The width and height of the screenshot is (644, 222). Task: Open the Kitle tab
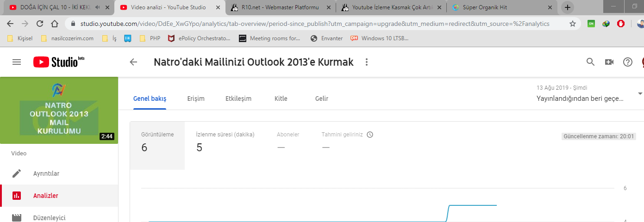tap(281, 99)
